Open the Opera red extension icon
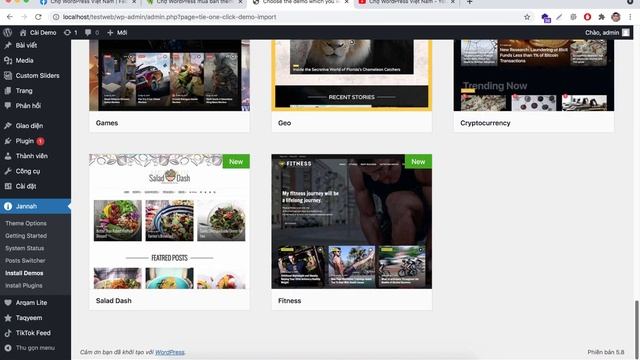640x360 pixels. point(587,17)
